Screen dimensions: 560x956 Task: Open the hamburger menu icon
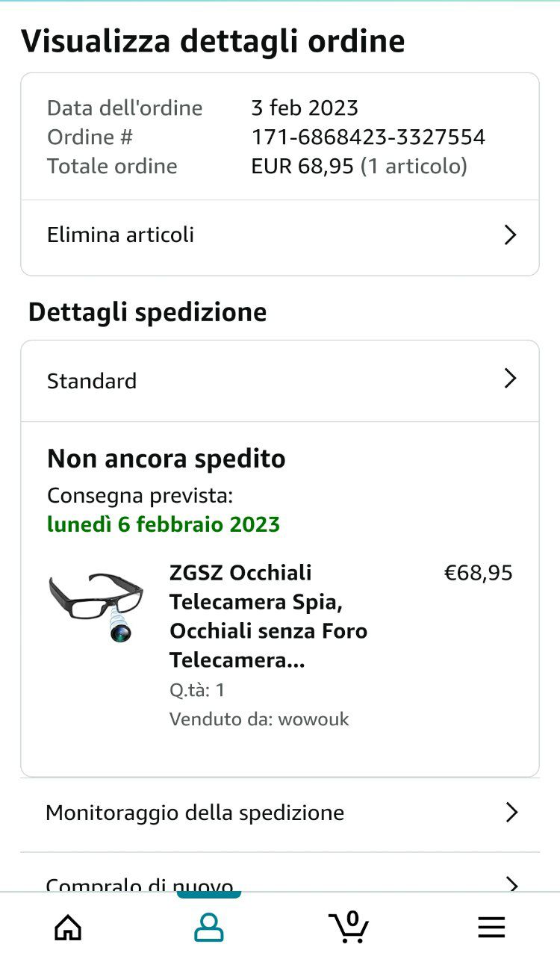[491, 928]
